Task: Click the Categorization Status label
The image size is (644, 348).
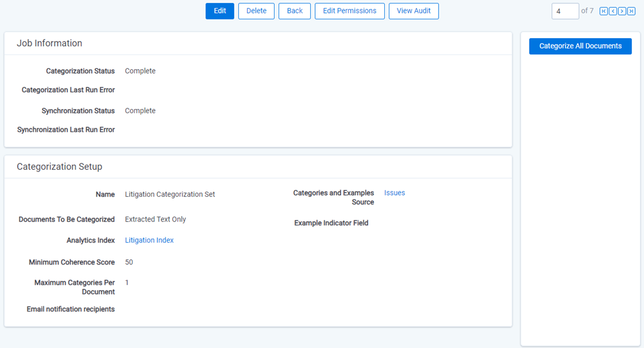Action: click(x=80, y=71)
